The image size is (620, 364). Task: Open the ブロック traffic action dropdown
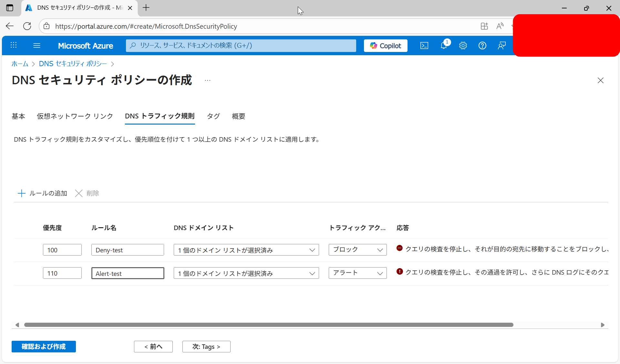tap(357, 250)
